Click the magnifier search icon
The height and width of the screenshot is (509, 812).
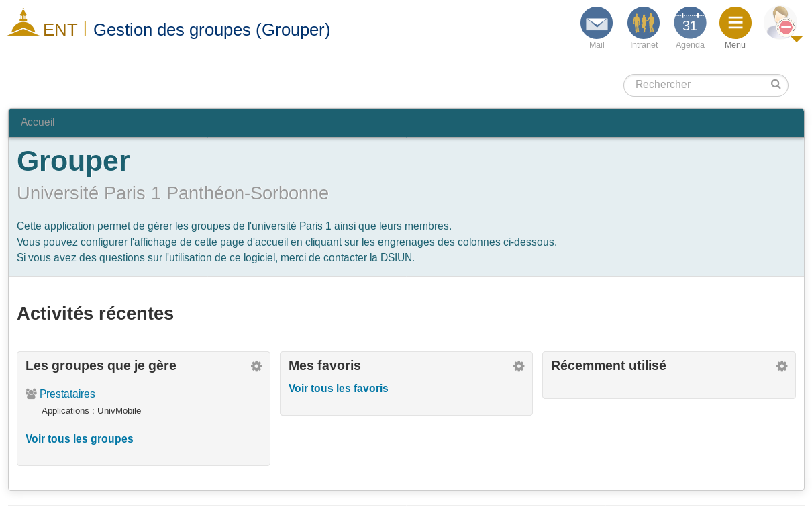pos(776,85)
